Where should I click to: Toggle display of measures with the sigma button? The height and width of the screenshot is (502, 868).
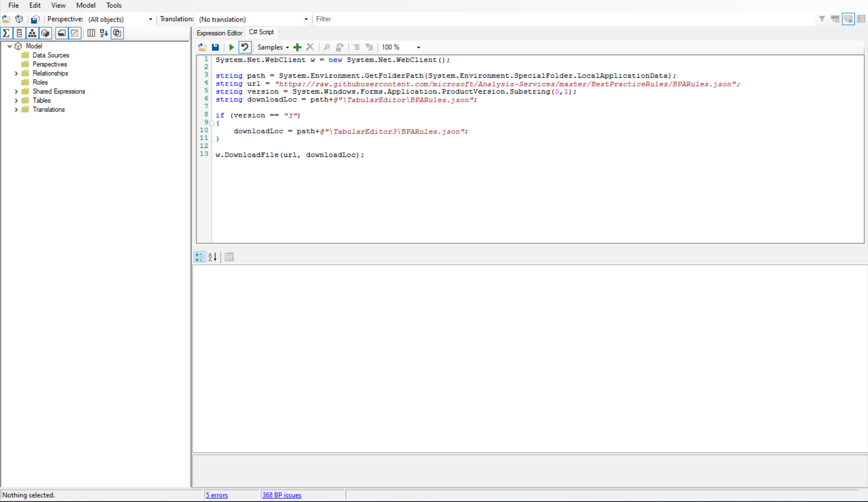pyautogui.click(x=6, y=33)
